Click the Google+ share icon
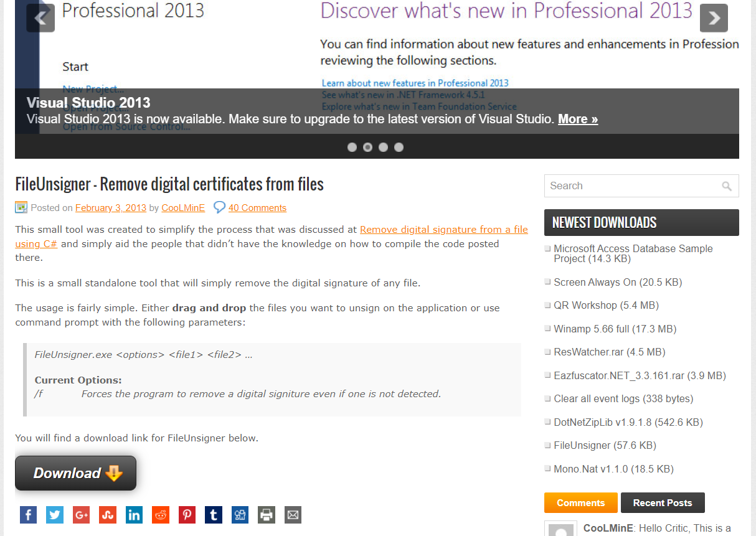 81,515
